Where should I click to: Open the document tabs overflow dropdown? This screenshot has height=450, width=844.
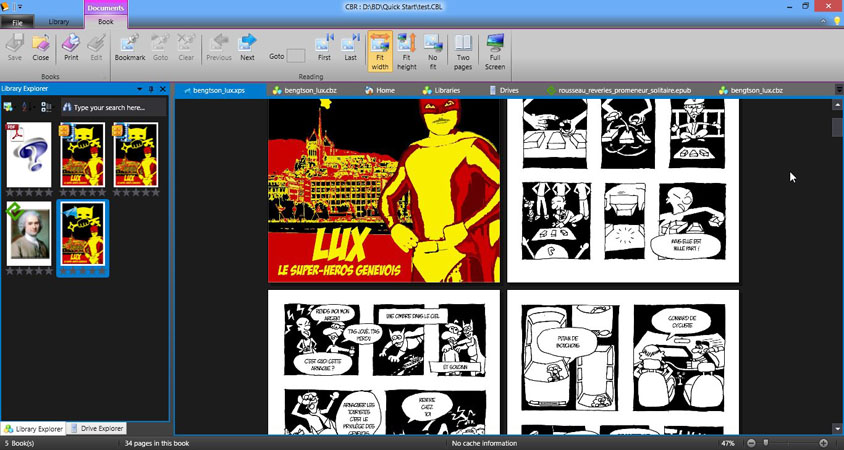coord(839,89)
